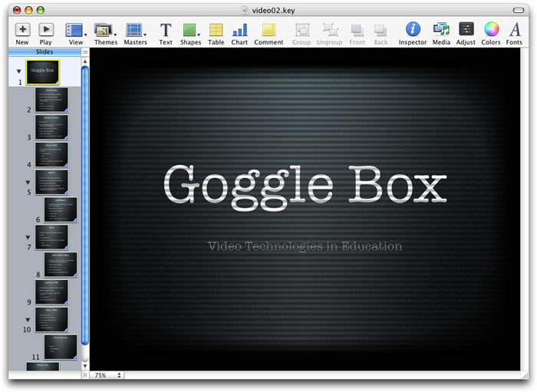537x392 pixels.
Task: Open the Colors picker
Action: (491, 29)
